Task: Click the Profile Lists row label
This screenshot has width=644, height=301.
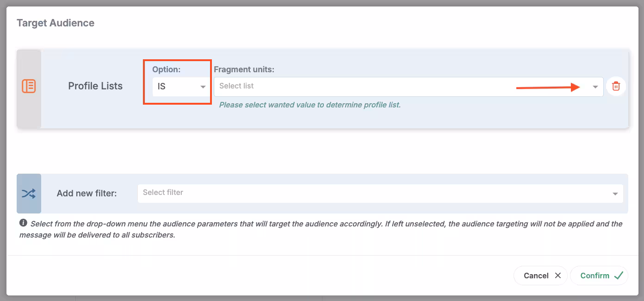Action: point(95,86)
